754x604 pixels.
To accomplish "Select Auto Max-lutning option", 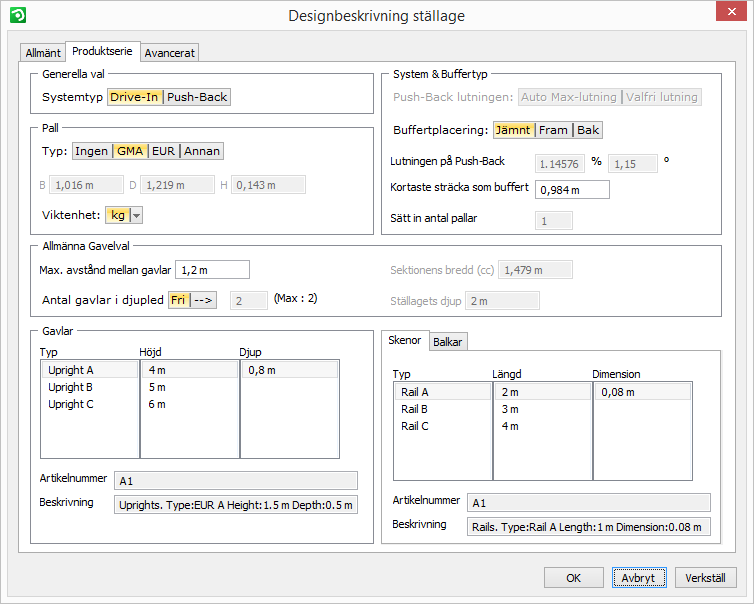I will (569, 97).
